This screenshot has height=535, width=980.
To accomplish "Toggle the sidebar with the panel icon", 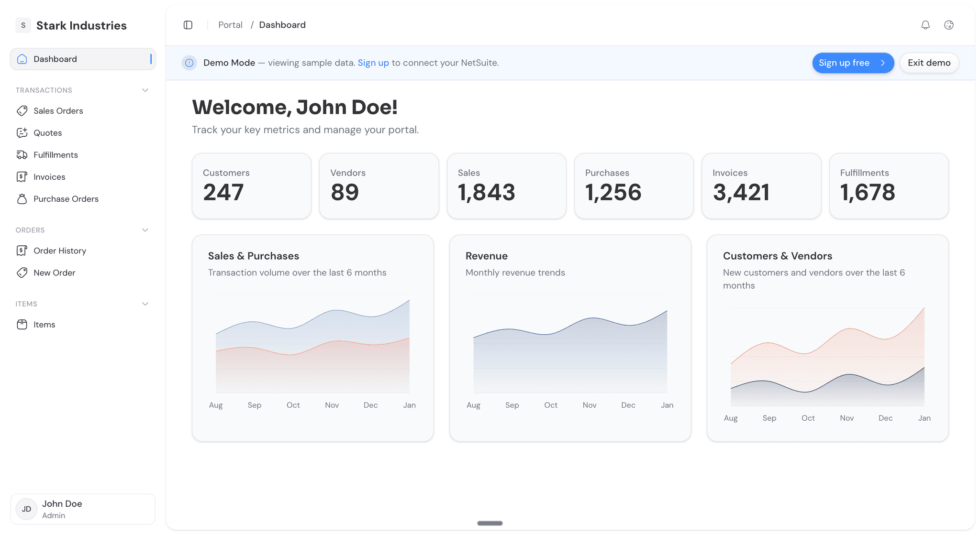I will (x=188, y=24).
